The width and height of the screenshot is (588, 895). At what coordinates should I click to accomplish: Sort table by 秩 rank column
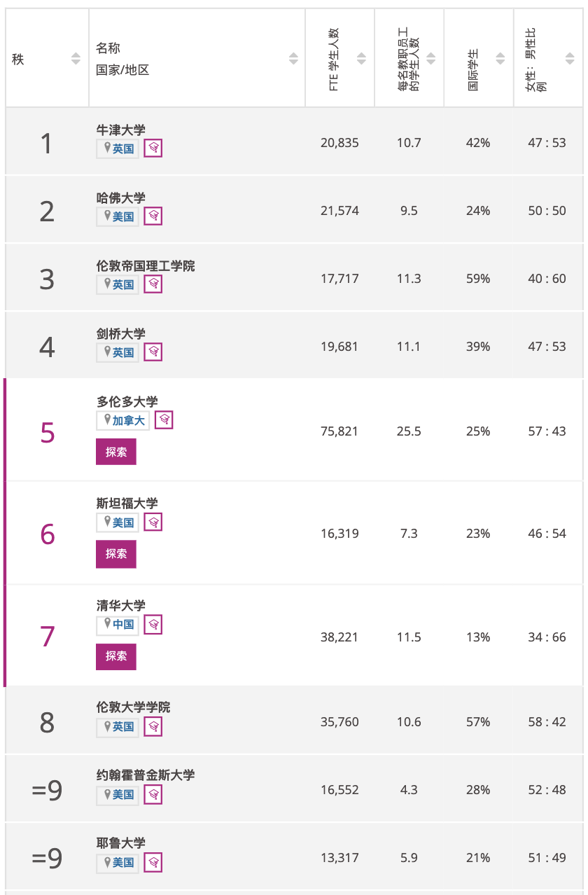(76, 59)
